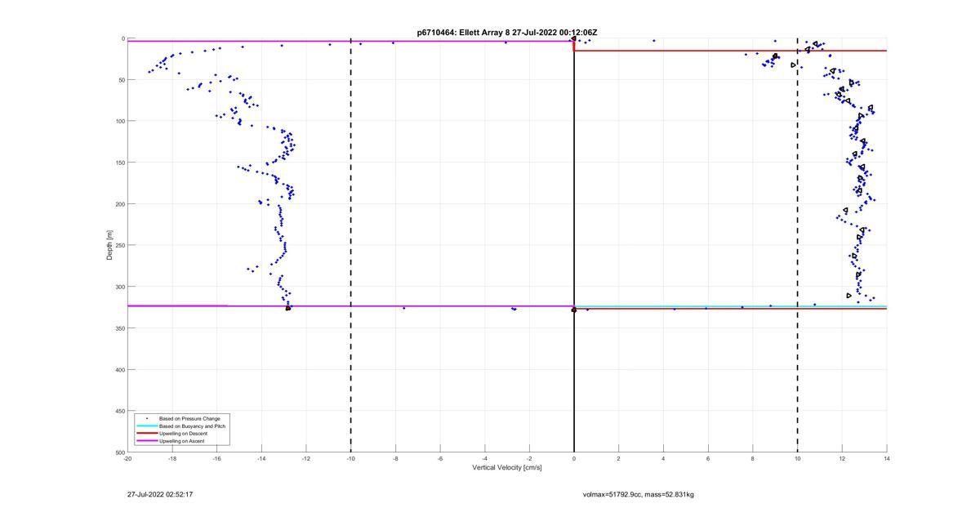Viewport: 980px width, 508px height.
Task: Click positive x-axis tick label '6'
Action: (708, 458)
